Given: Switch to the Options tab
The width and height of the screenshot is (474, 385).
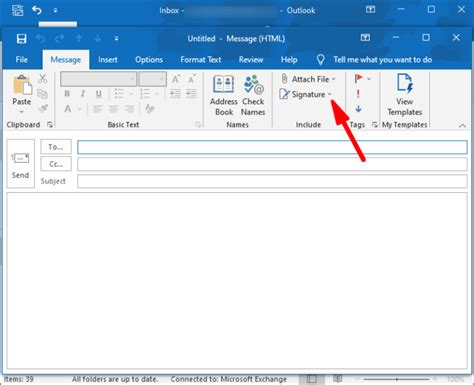Looking at the screenshot, I should [149, 60].
